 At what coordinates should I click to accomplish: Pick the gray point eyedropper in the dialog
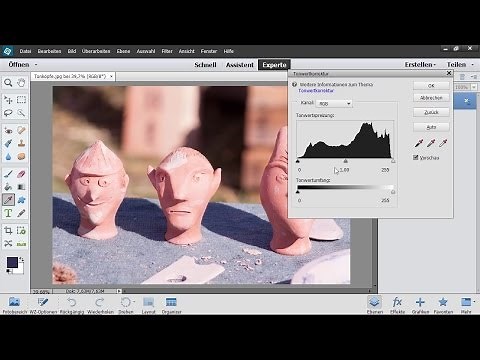[x=431, y=143]
